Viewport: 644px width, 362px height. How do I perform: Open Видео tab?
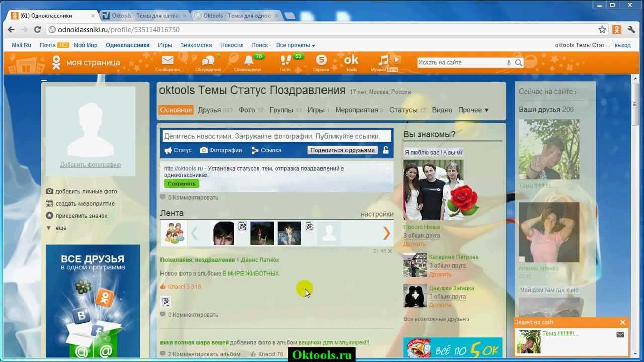click(x=442, y=110)
